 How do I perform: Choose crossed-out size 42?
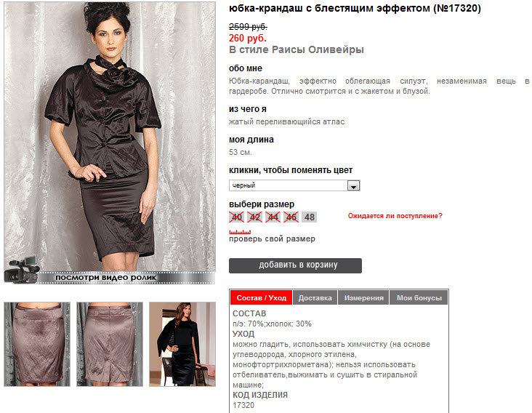pyautogui.click(x=255, y=217)
